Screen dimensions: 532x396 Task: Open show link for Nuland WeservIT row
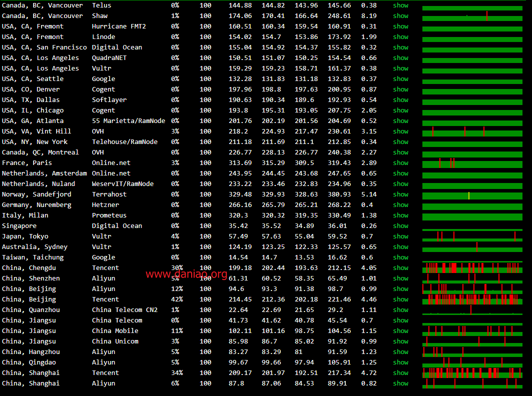400,184
